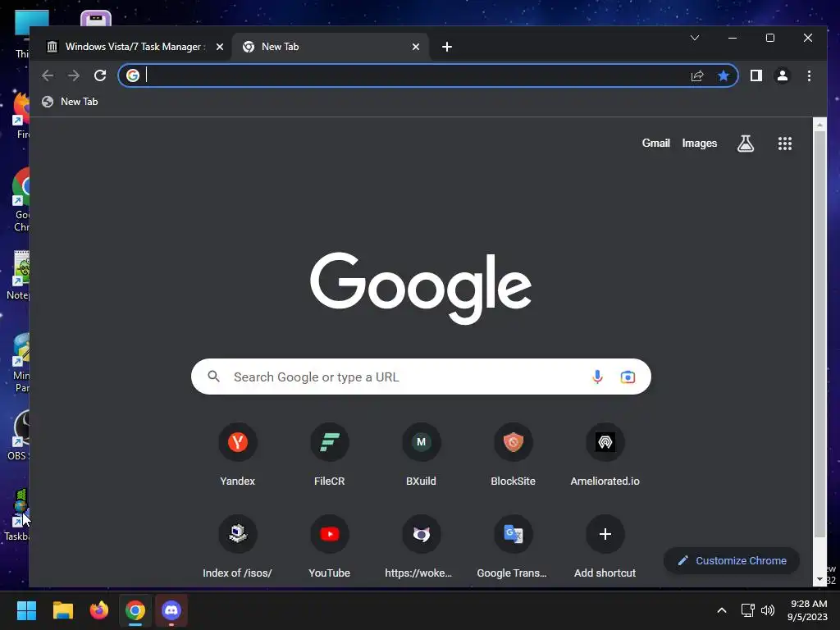The height and width of the screenshot is (630, 840).
Task: Open the Google Translate shortcut
Action: tap(514, 546)
